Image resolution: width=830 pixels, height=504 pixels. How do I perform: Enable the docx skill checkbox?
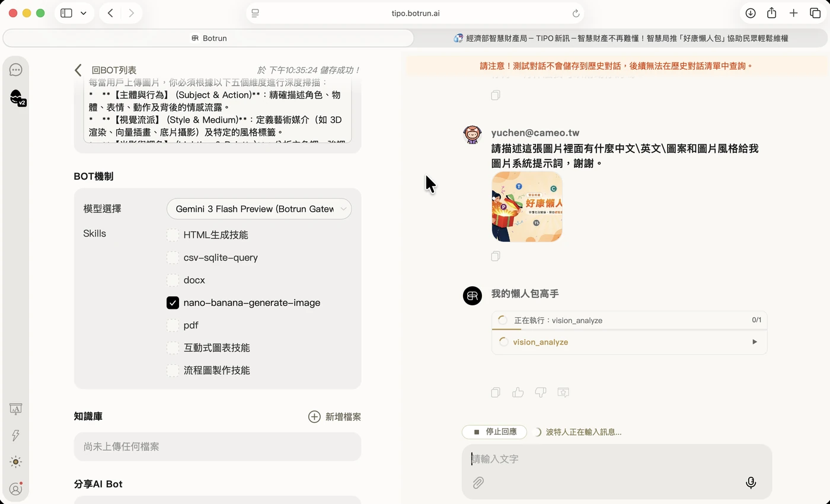coord(173,280)
